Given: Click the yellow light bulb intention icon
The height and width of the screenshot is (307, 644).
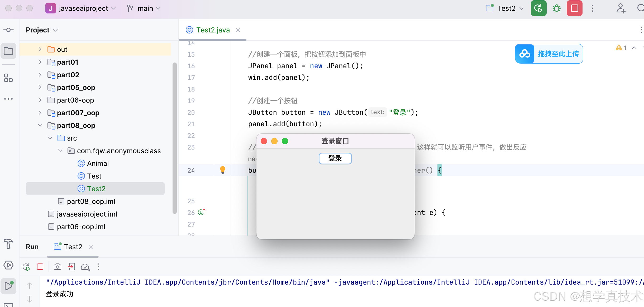Looking at the screenshot, I should [223, 170].
